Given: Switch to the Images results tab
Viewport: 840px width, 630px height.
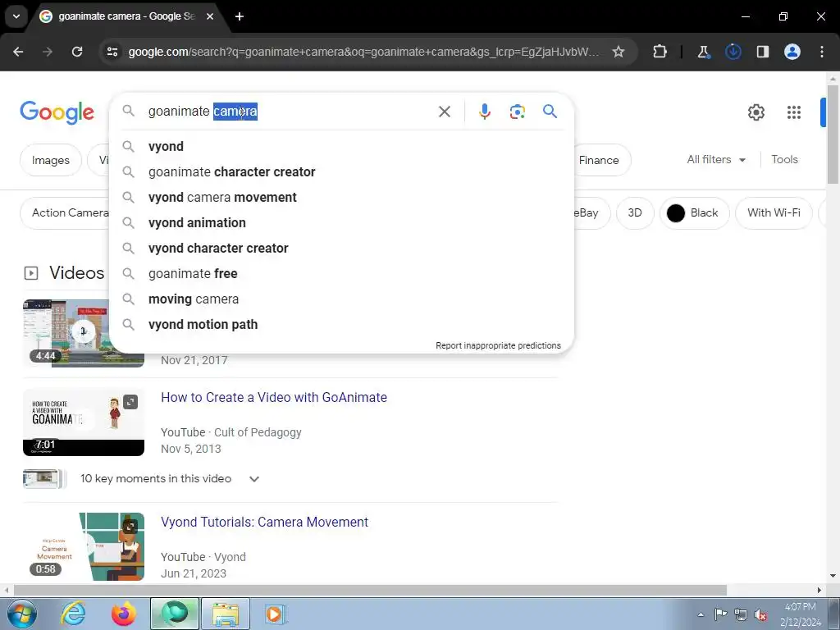Looking at the screenshot, I should 50,160.
